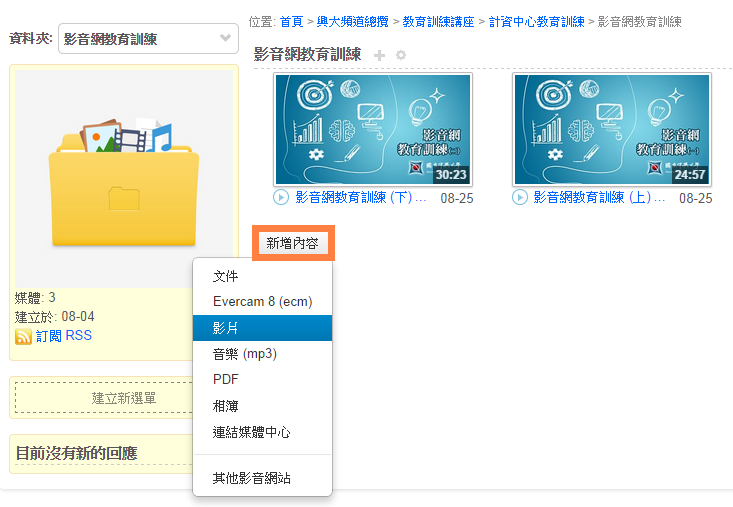Choose Evercam 8 (ecm) menu option
This screenshot has height=507, width=733.
tap(262, 302)
